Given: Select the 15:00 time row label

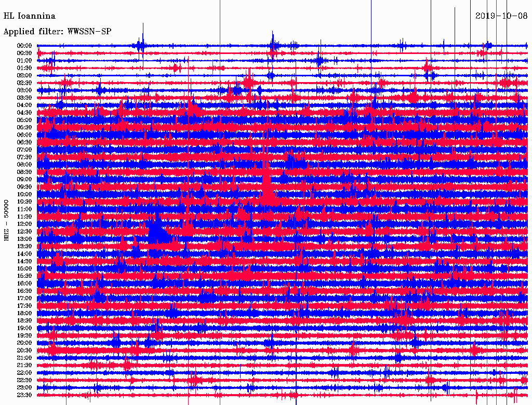Looking at the screenshot, I should coord(24,268).
